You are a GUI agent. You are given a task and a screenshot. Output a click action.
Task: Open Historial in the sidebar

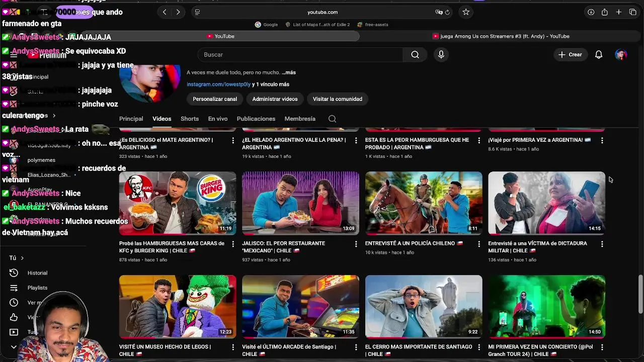click(37, 273)
